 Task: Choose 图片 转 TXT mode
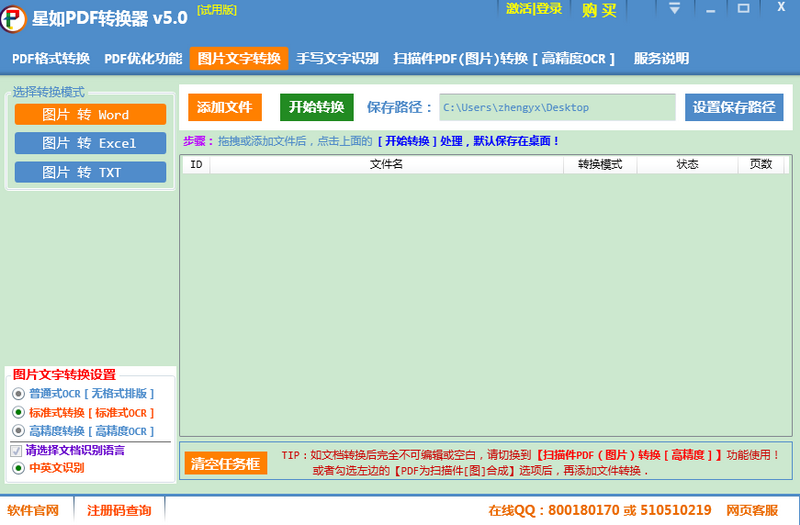(90, 172)
